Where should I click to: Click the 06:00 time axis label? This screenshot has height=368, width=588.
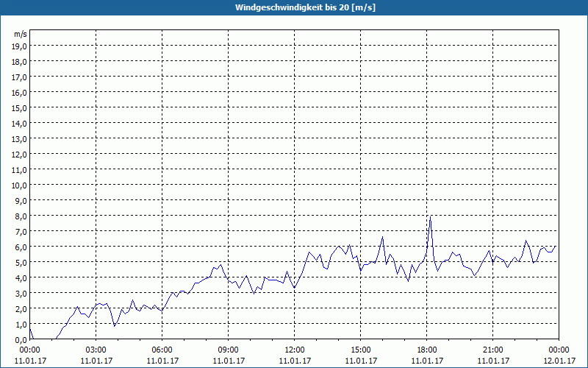(x=162, y=350)
